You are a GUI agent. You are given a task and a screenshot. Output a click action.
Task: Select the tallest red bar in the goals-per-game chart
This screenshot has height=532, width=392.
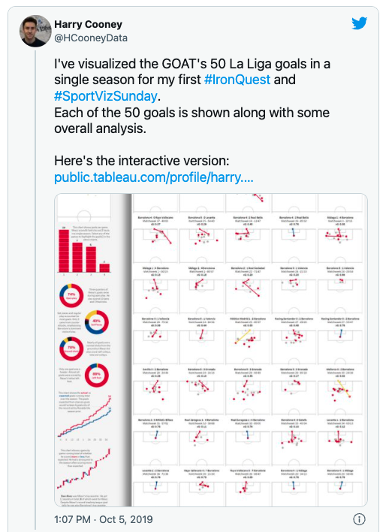coord(64,250)
